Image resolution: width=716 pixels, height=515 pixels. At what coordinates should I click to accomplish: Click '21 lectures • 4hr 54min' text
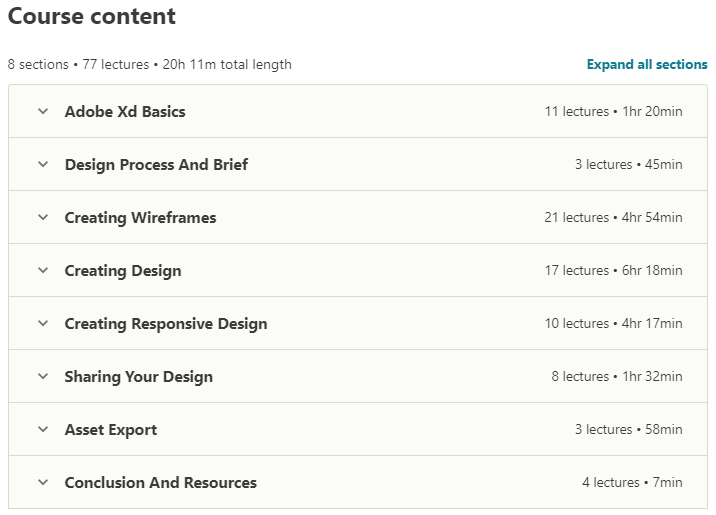[613, 217]
